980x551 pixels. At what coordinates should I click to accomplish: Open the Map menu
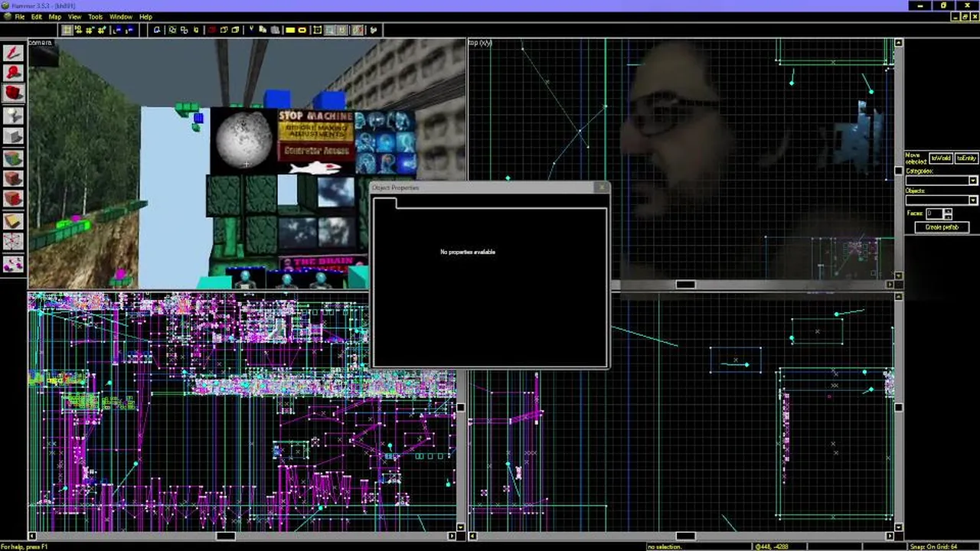point(55,16)
